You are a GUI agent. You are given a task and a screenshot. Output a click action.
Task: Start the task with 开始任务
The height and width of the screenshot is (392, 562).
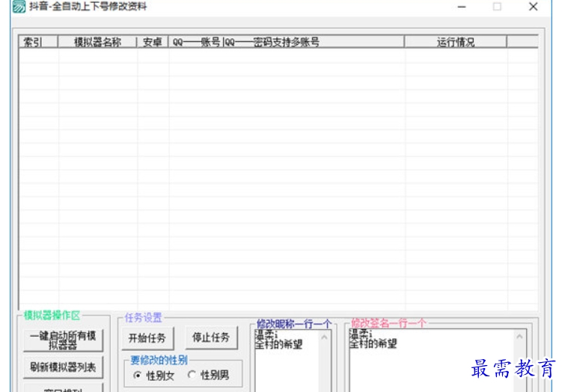click(147, 338)
